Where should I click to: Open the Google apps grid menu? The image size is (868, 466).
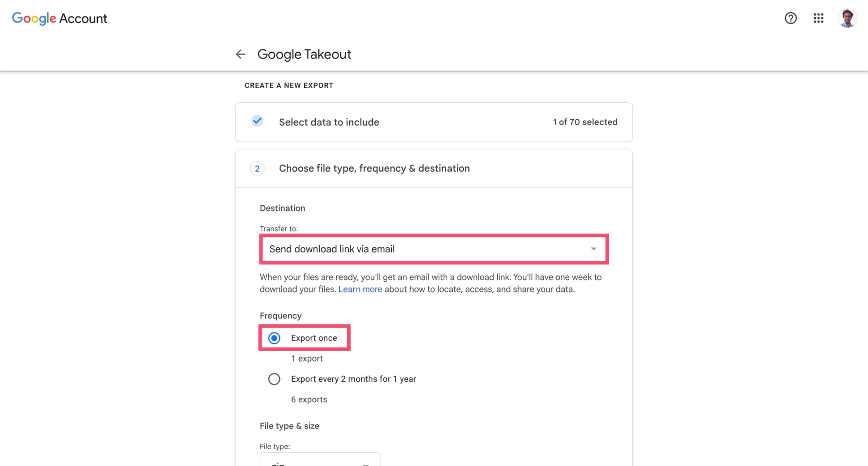coord(818,18)
